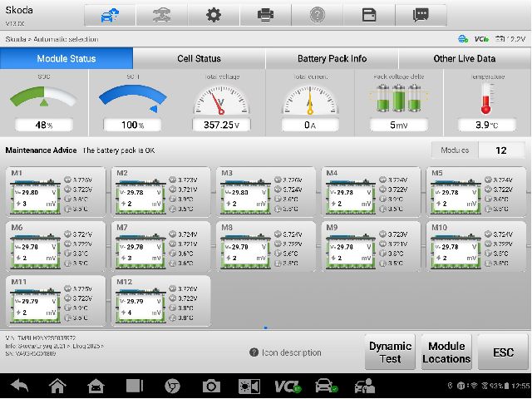Switch to the Cell Status tab
The width and height of the screenshot is (532, 399).
(199, 59)
